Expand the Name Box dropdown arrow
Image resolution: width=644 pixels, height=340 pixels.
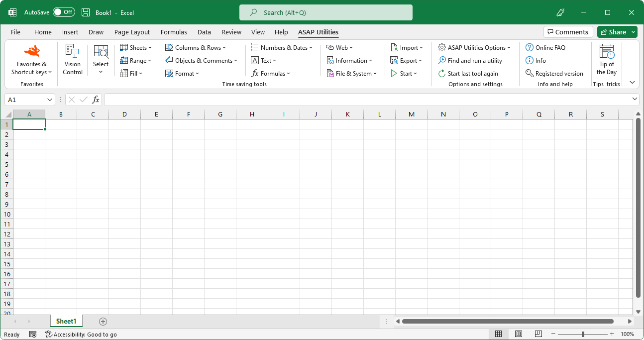pos(49,100)
